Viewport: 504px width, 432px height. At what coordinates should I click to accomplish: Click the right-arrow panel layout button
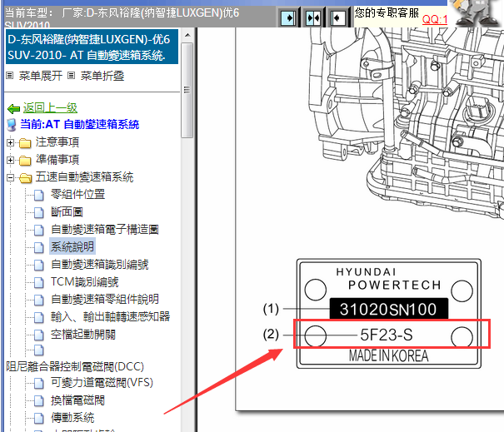[288, 17]
